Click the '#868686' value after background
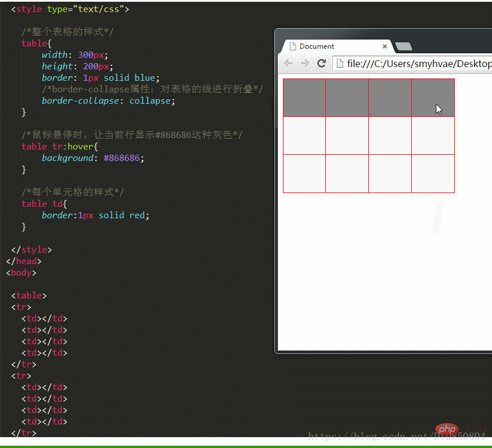The width and height of the screenshot is (492, 448). [x=122, y=158]
